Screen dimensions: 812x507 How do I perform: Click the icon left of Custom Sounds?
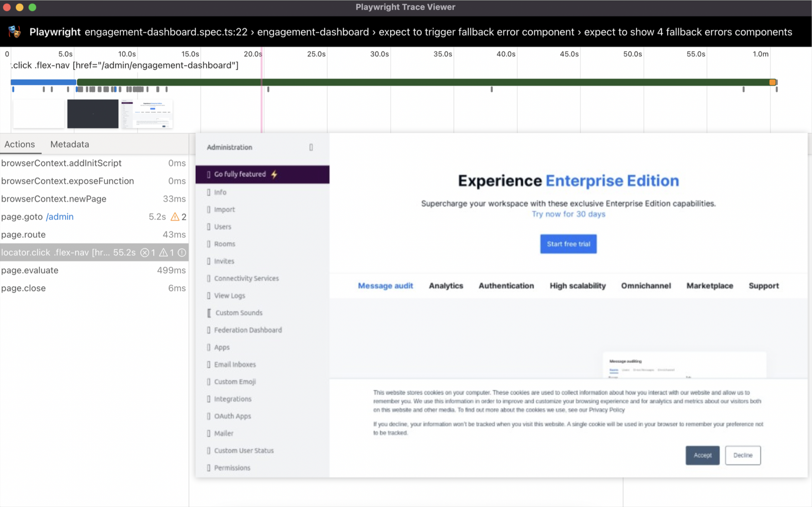pos(209,313)
